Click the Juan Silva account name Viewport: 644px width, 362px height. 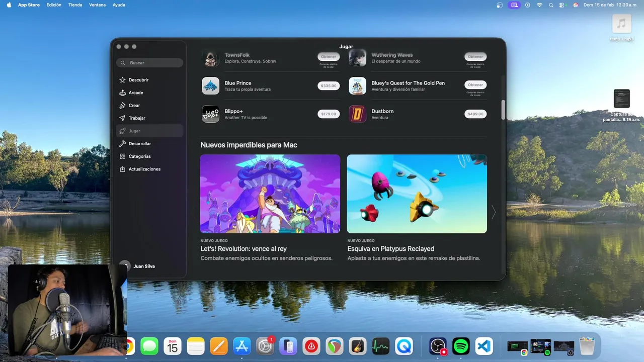pyautogui.click(x=144, y=266)
